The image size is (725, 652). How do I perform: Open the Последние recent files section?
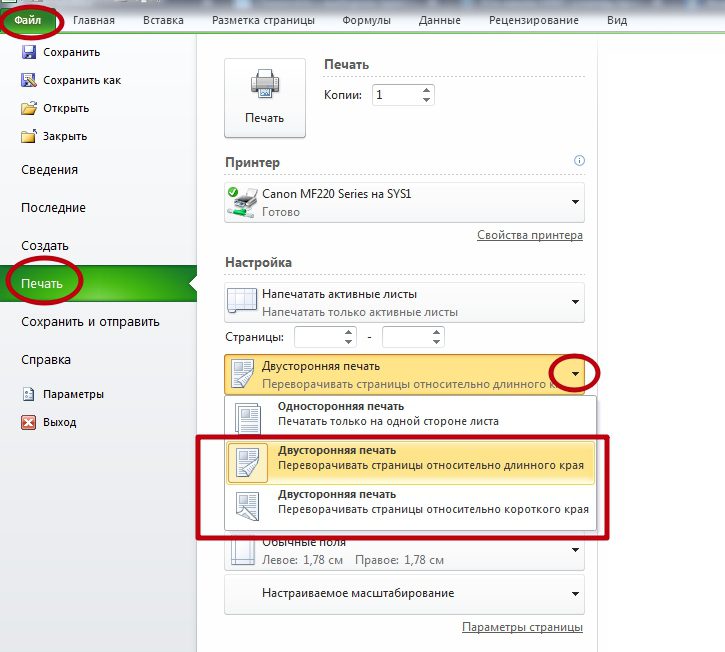pos(53,208)
